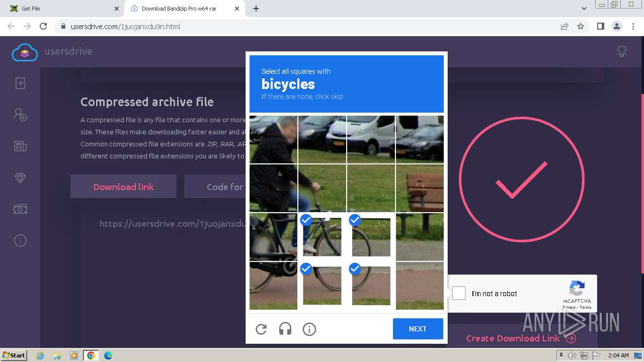Get an audio captcha challenge

(x=285, y=329)
